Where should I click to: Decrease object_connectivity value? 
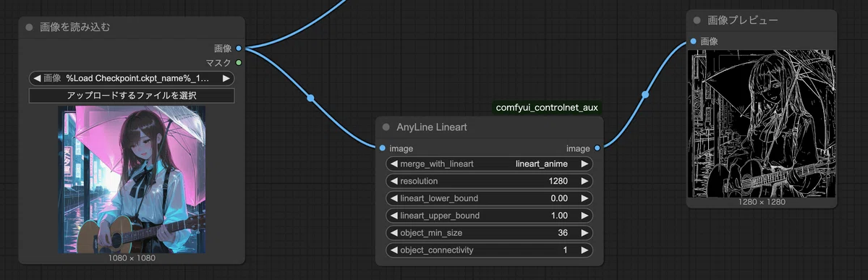pos(394,250)
